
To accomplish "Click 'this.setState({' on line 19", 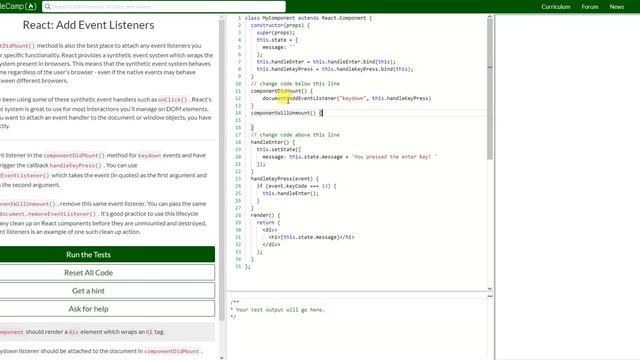I will 279,149.
